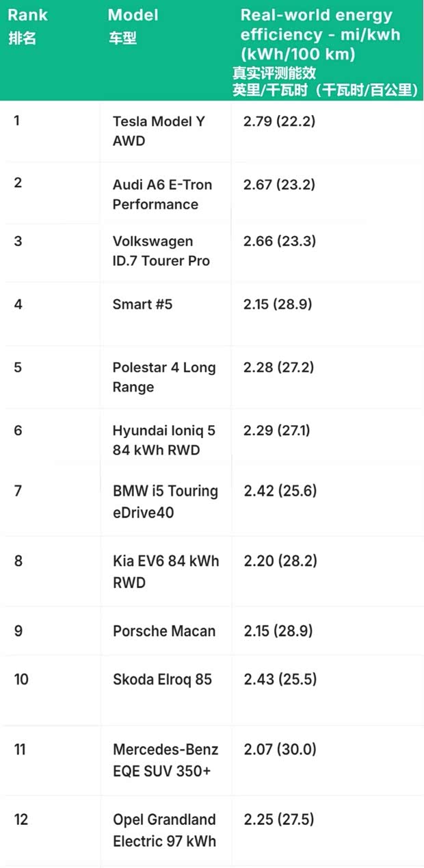Click rank number 12 cell
Viewport: 424px width, 868px height.
coord(21,819)
